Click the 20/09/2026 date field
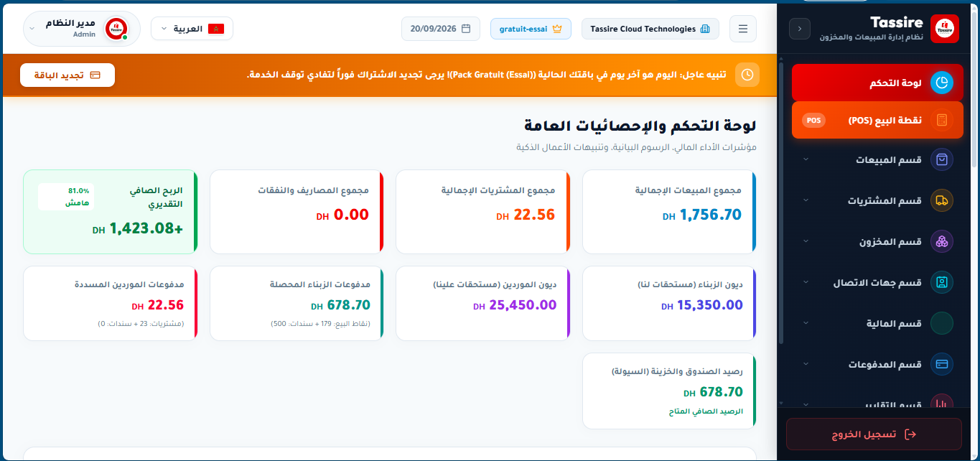This screenshot has height=461, width=980. point(441,29)
